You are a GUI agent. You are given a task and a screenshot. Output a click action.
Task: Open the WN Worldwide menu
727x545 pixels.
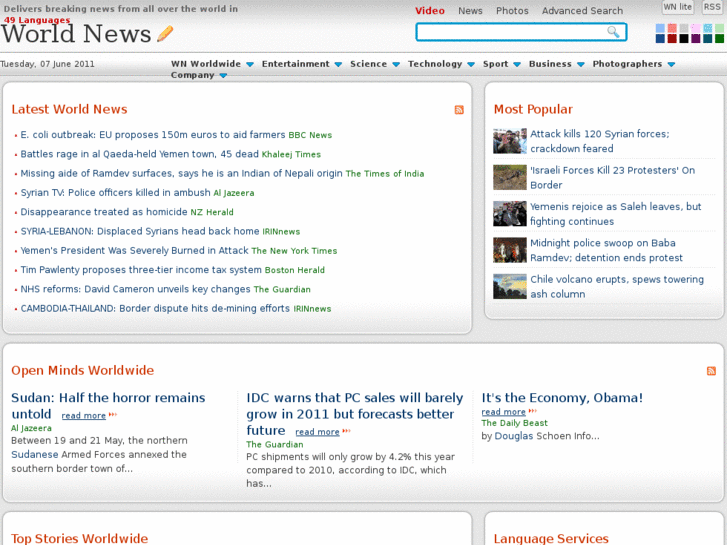[206, 64]
